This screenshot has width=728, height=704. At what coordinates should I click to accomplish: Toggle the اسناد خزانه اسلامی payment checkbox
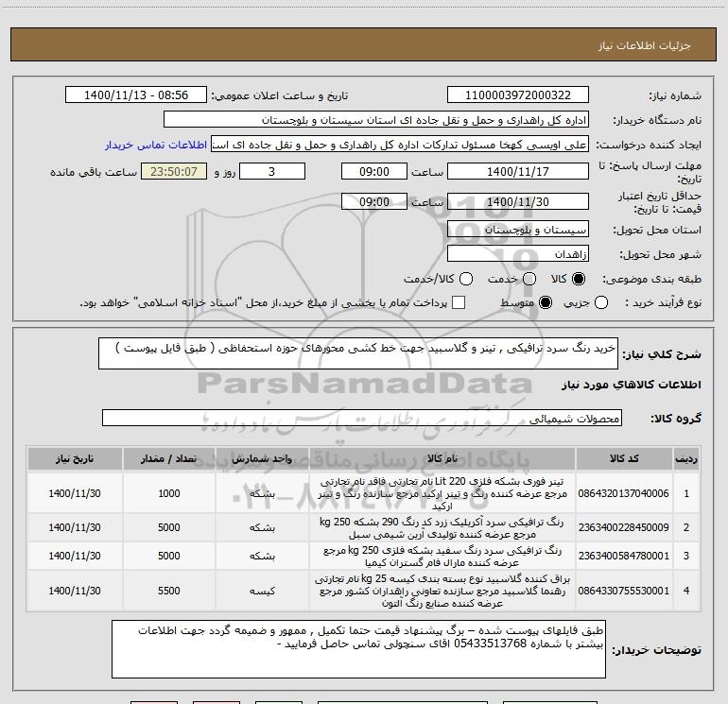coord(459,303)
